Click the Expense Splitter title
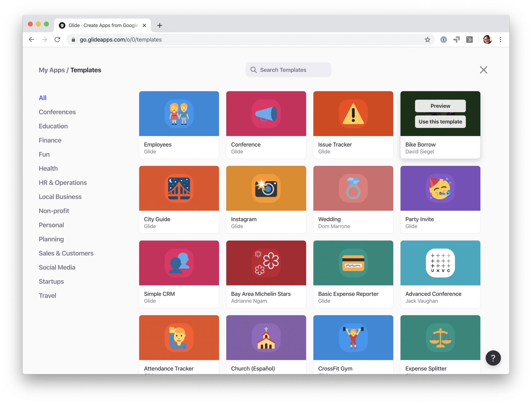Image resolution: width=532 pixels, height=404 pixels. (x=426, y=368)
